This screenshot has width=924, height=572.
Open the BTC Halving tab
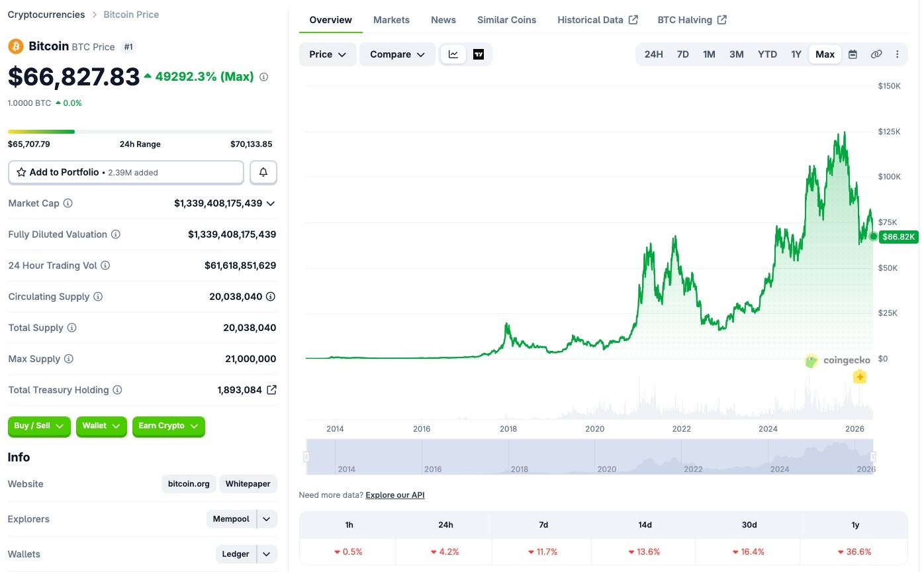pos(692,20)
